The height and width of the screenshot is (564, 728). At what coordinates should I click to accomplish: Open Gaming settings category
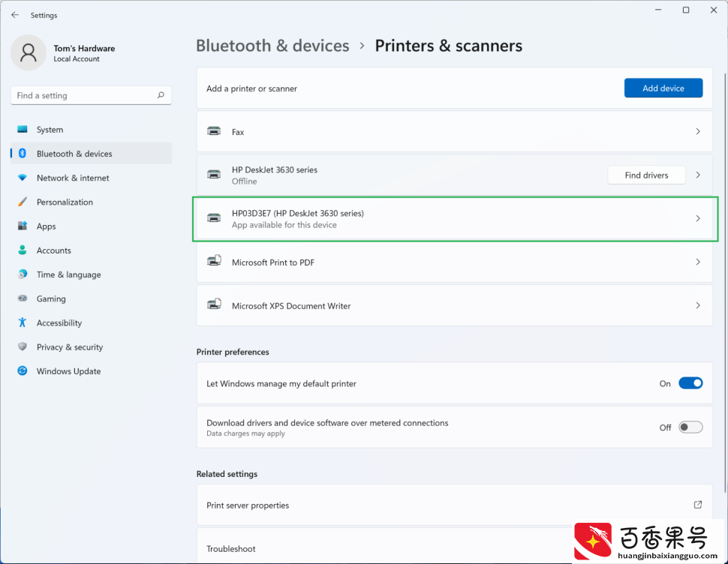91,298
